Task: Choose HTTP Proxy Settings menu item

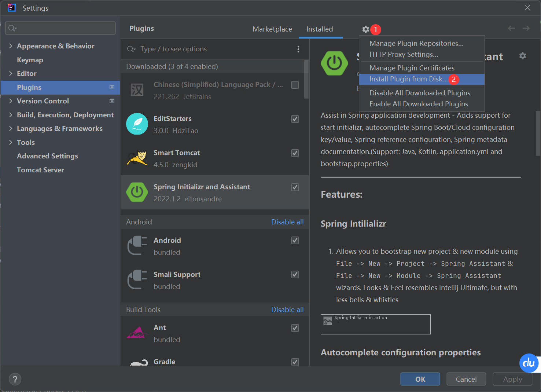Action: point(422,54)
